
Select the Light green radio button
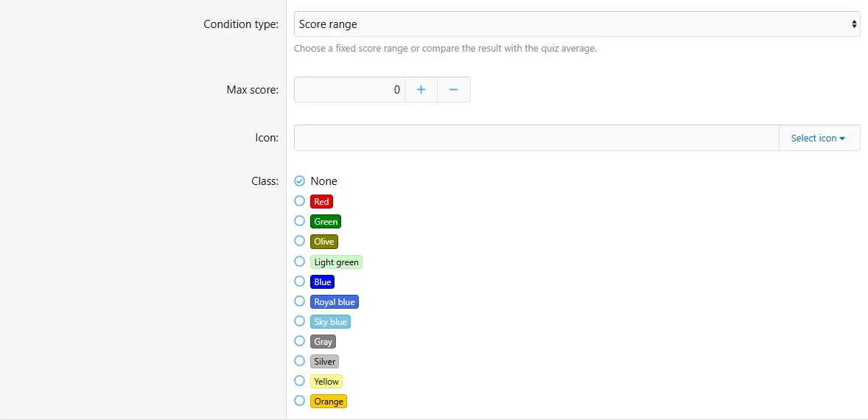[299, 261]
